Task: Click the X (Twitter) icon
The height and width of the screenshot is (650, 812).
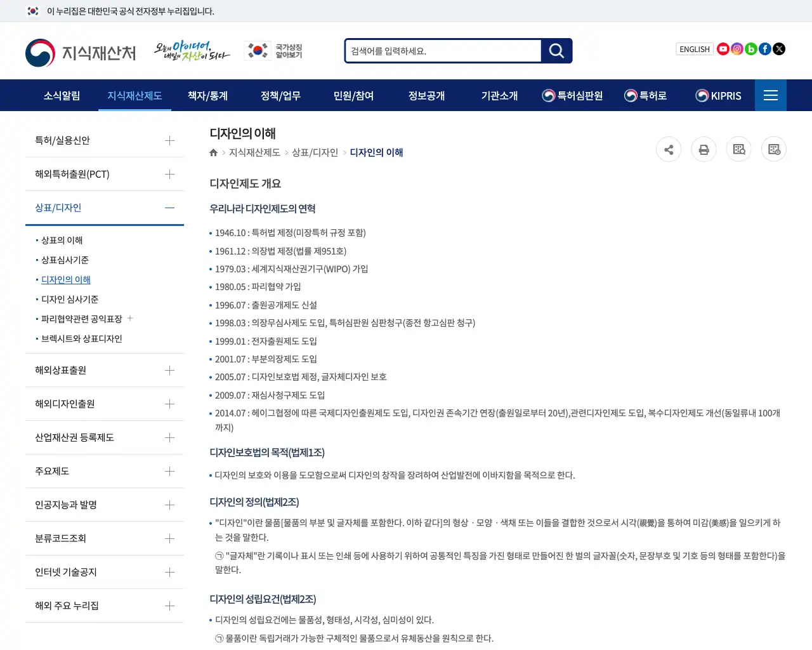Action: pyautogui.click(x=778, y=48)
